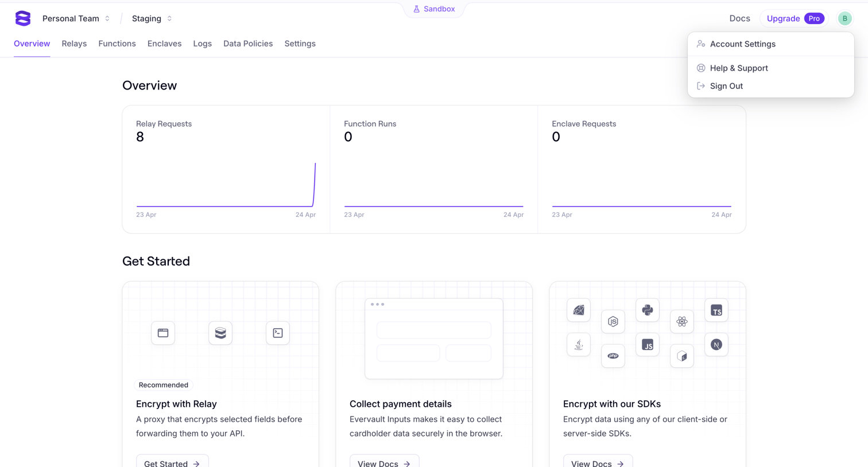Select the Bash shell cube icon
The image size is (868, 467).
click(682, 356)
